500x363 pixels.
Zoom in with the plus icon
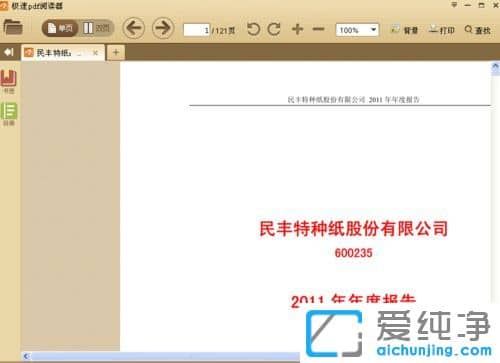(297, 29)
